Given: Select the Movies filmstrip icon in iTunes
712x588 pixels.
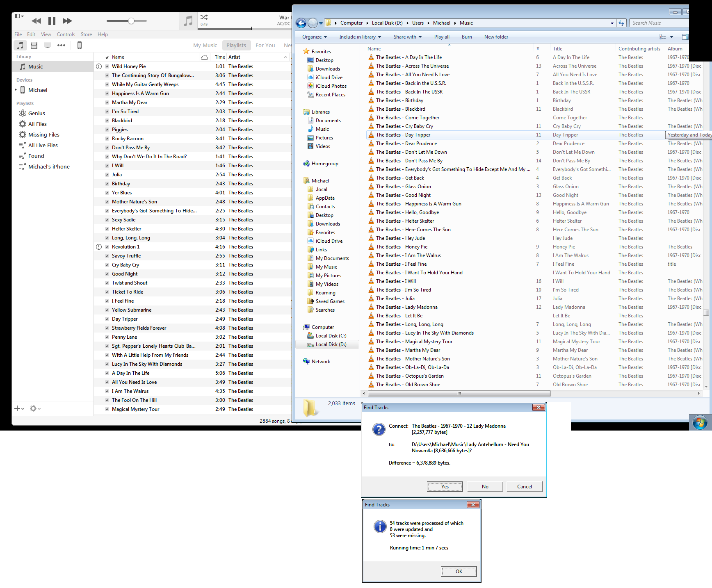Looking at the screenshot, I should (x=34, y=45).
